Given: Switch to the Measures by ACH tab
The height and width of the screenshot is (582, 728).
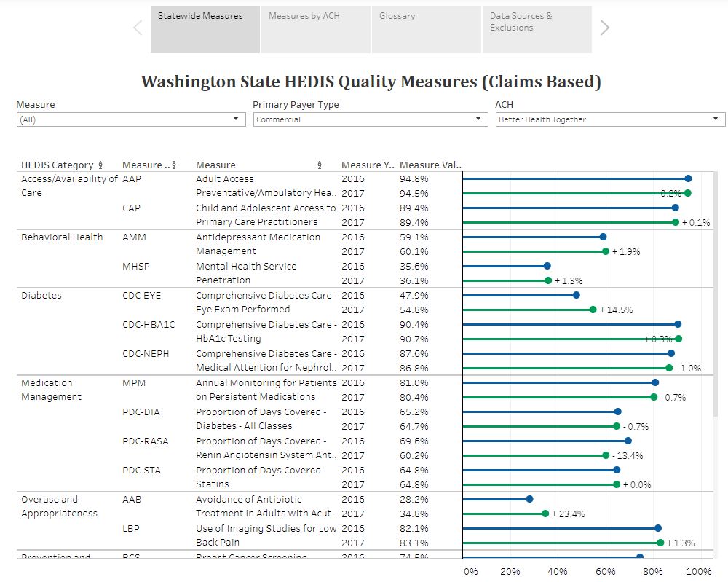Looking at the screenshot, I should pos(316,30).
